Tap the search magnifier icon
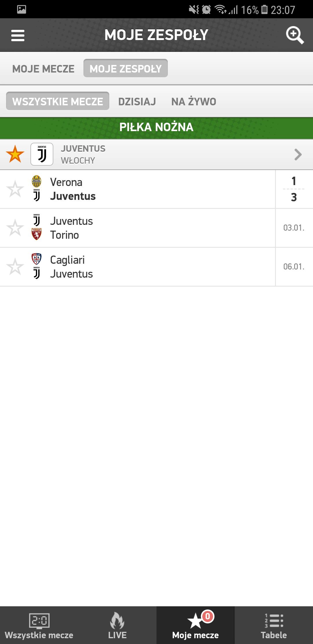The width and height of the screenshot is (313, 644). 295,35
